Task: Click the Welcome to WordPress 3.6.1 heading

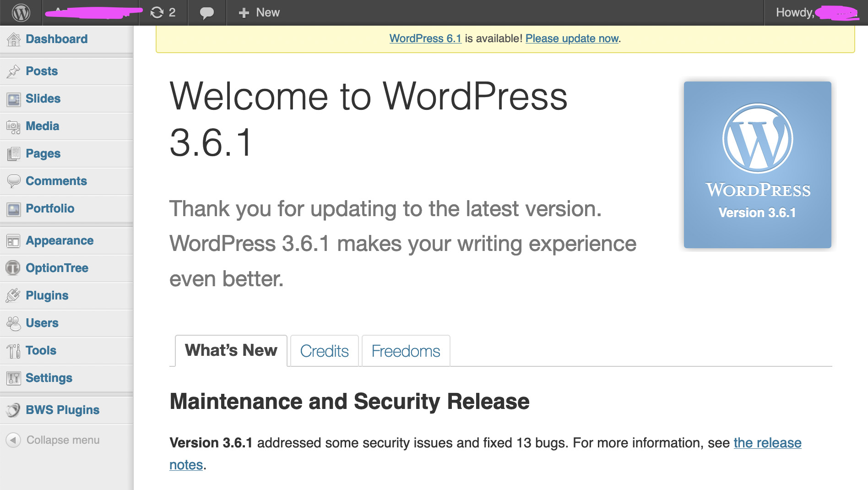Action: pos(369,119)
